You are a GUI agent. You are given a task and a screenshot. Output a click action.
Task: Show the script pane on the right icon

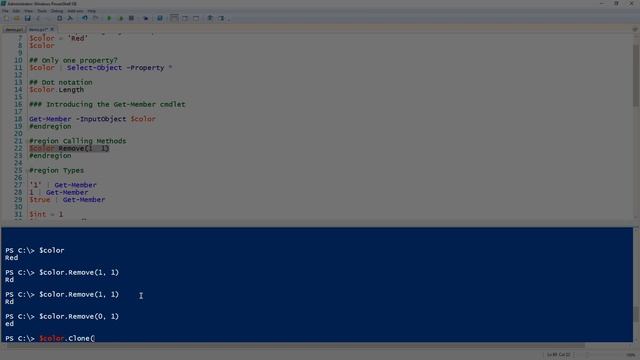click(x=185, y=18)
